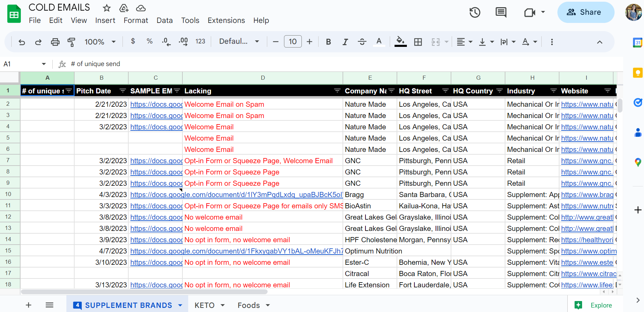This screenshot has height=312, width=644.
Task: Toggle strikethrough formatting
Action: pos(362,42)
